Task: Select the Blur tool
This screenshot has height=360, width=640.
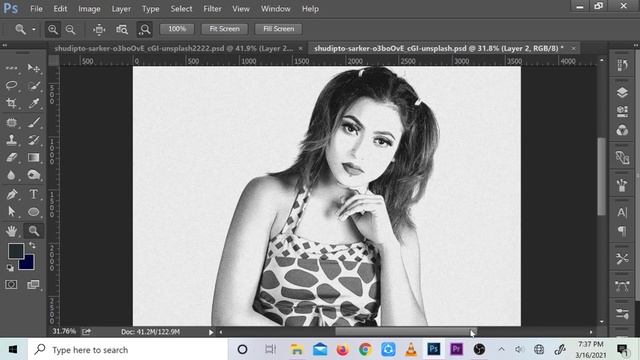Action: 11,175
